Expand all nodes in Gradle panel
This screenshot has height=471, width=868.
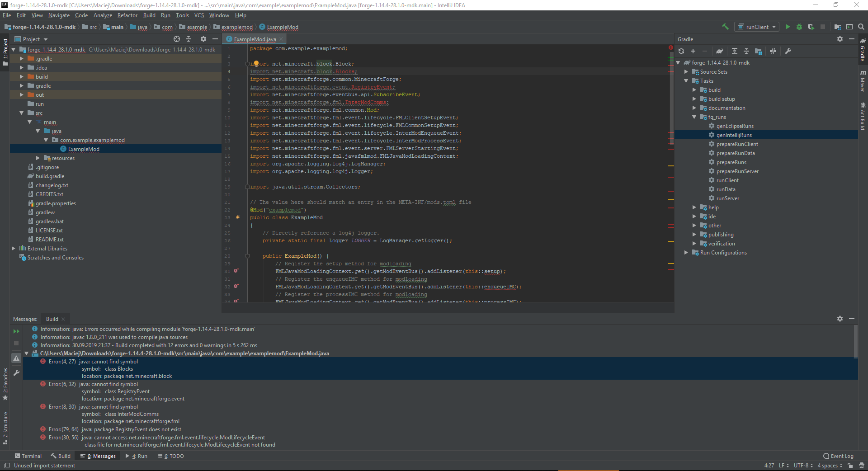[x=735, y=51]
